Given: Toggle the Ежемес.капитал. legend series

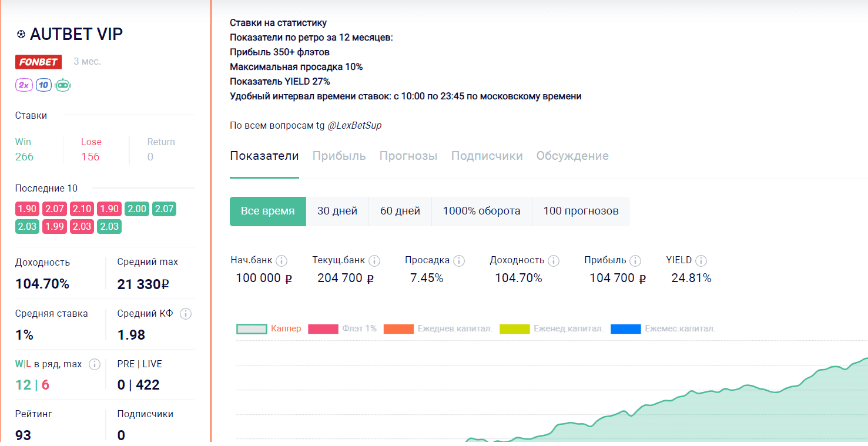Looking at the screenshot, I should [663, 329].
